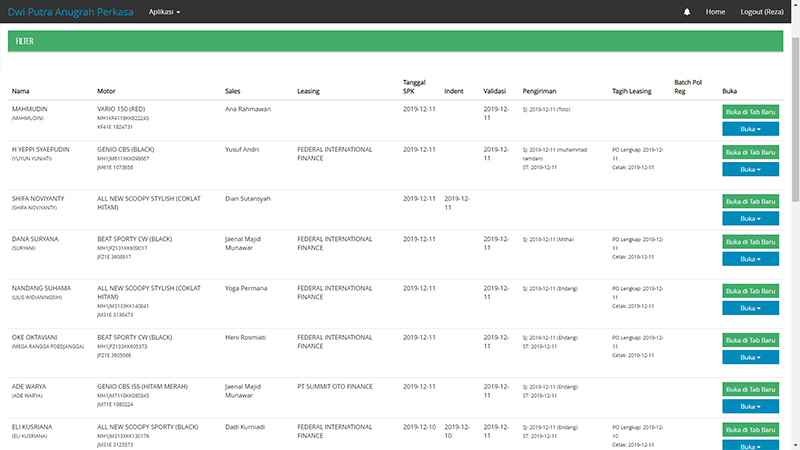Click sales name Yoga Permana

(246, 288)
